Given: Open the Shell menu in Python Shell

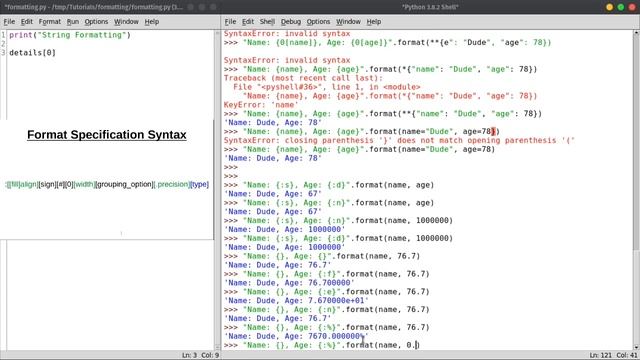Looking at the screenshot, I should point(267,22).
